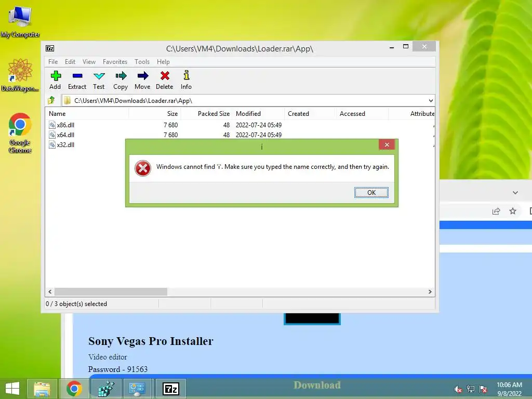Switch to Chrome in the taskbar
The height and width of the screenshot is (399, 532).
[x=74, y=389]
